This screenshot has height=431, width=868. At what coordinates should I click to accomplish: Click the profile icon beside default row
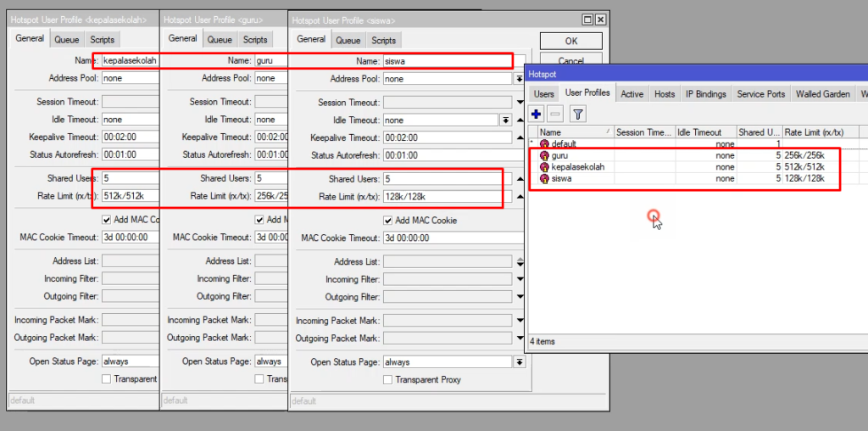coord(544,144)
